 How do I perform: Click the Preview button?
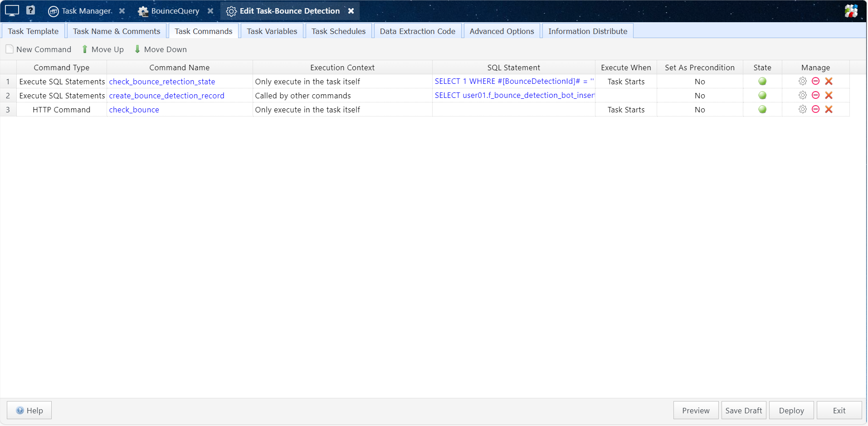696,410
